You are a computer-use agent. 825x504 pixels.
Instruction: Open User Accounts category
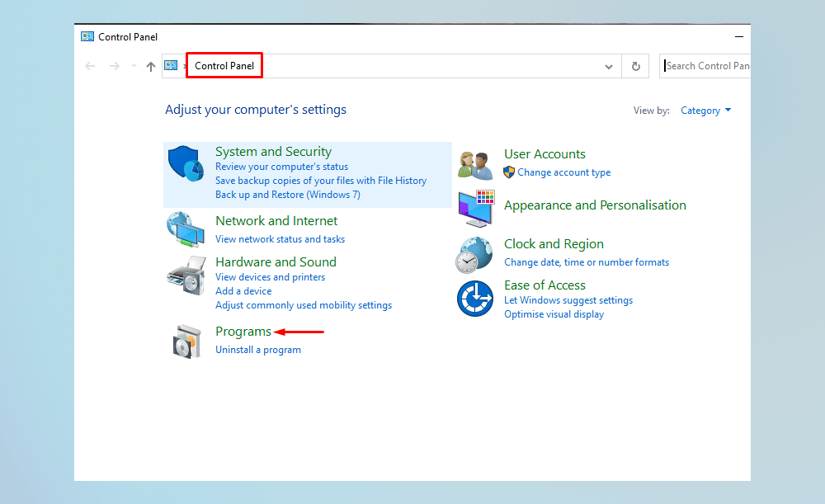[x=544, y=154]
